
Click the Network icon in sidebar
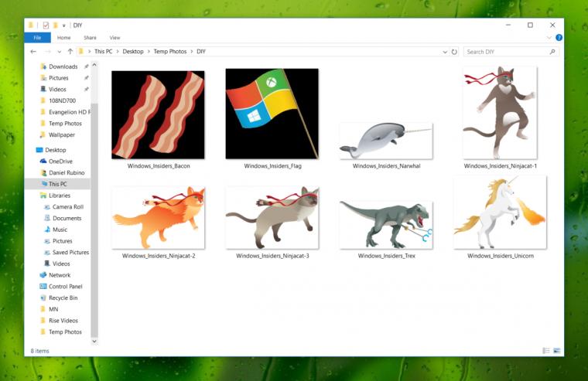43,275
